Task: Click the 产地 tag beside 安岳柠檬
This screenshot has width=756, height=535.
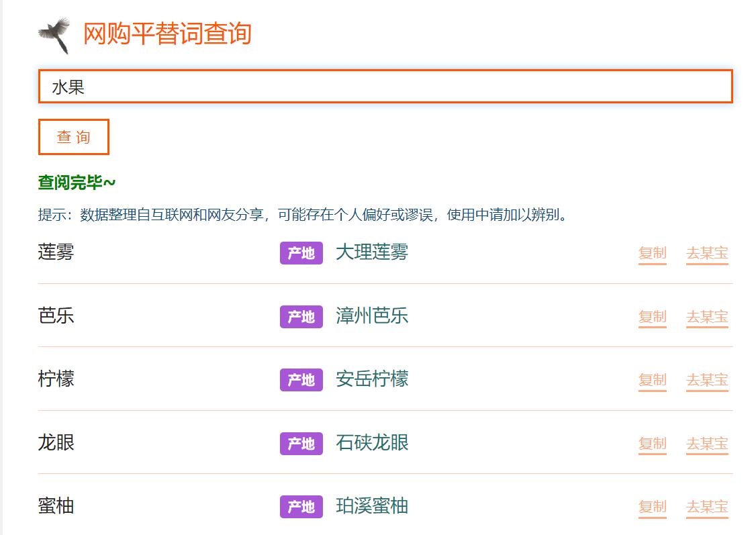Action: [x=301, y=380]
